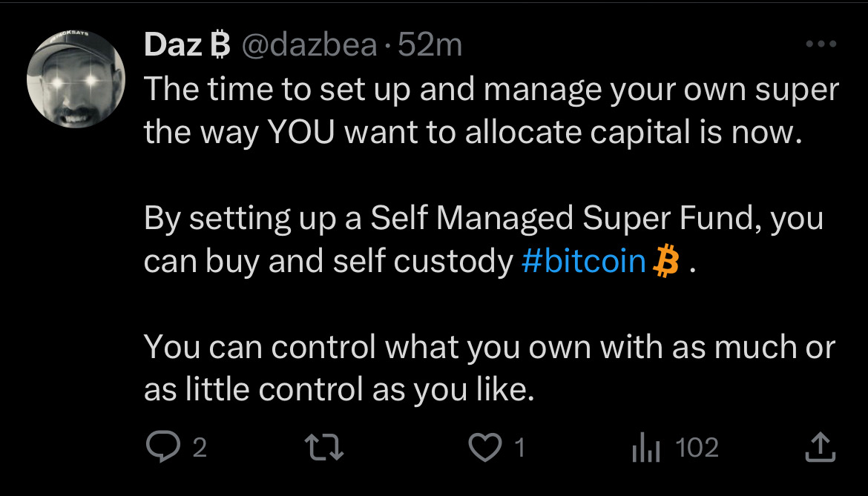Click the ₿ symbol beside the name Daz
868x496 pixels.
pyautogui.click(x=219, y=46)
